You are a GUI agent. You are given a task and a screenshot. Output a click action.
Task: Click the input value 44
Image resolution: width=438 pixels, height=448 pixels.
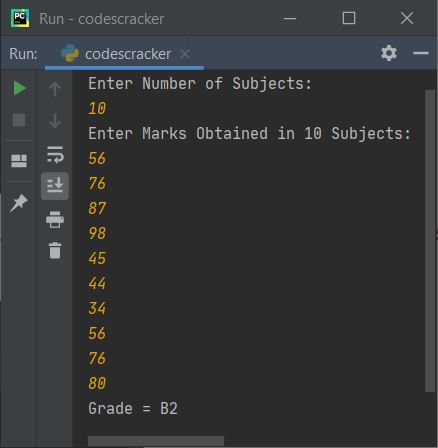97,283
